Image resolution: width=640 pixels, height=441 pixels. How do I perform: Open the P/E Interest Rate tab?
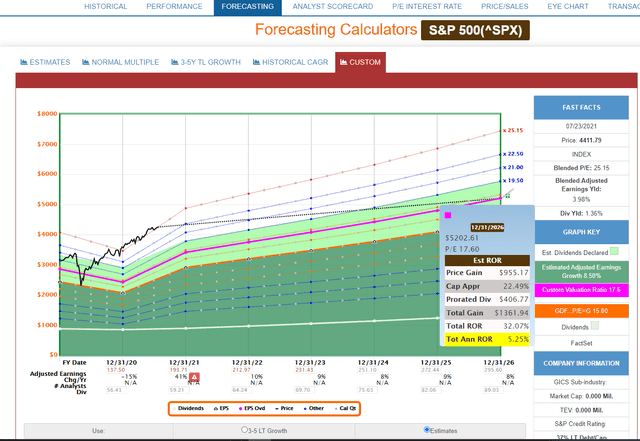click(427, 7)
